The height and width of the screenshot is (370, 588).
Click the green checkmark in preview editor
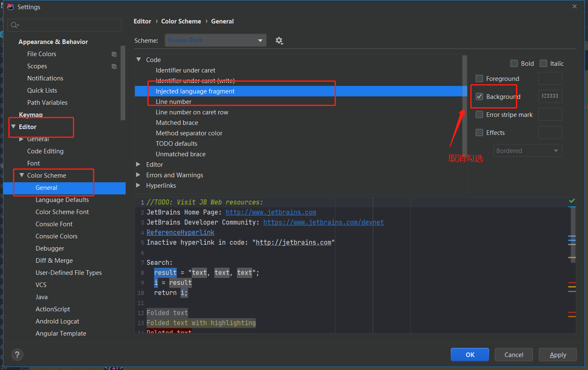click(572, 201)
